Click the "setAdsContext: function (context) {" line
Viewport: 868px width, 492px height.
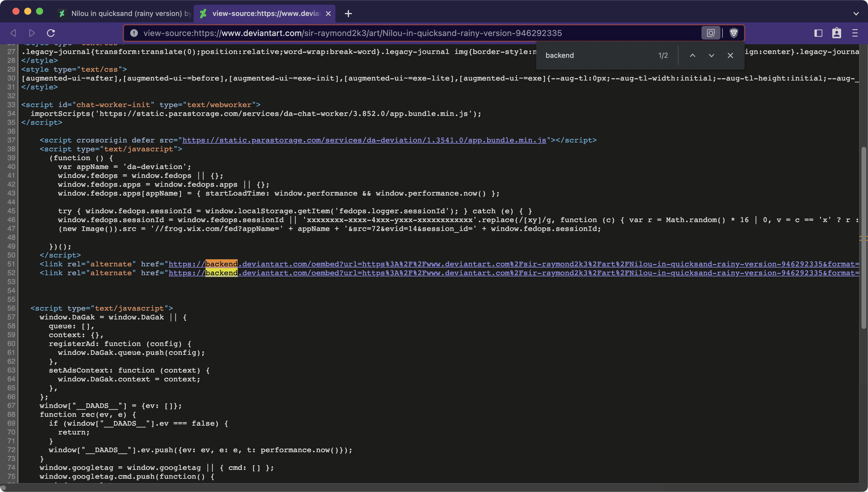(129, 370)
